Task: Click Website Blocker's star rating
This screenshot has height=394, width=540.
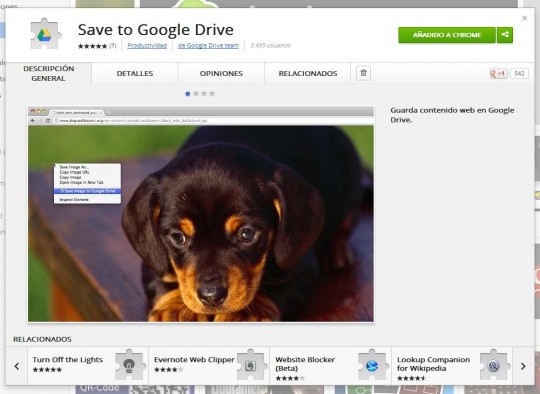Action: click(290, 378)
